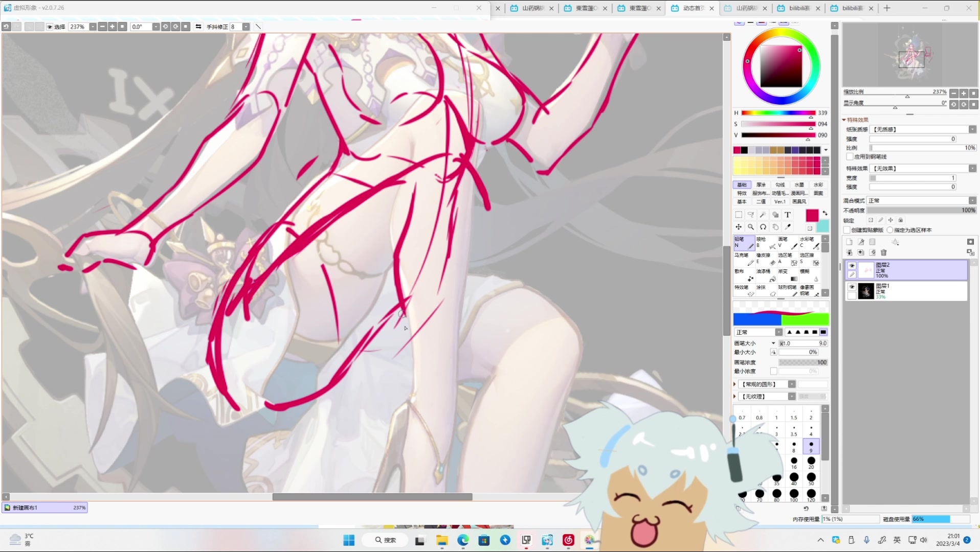Toggle lock all icon for layer

click(x=901, y=220)
